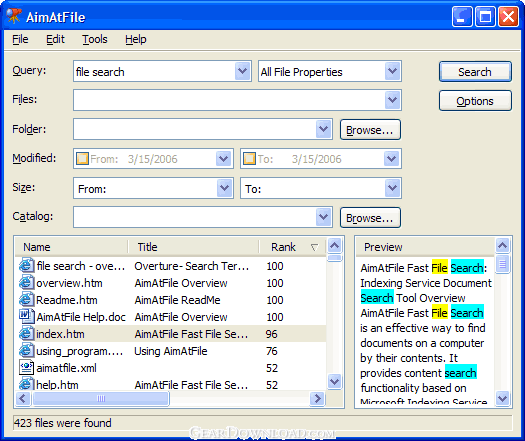Expand the All File Properties dropdown
This screenshot has width=525, height=441.
[x=392, y=71]
